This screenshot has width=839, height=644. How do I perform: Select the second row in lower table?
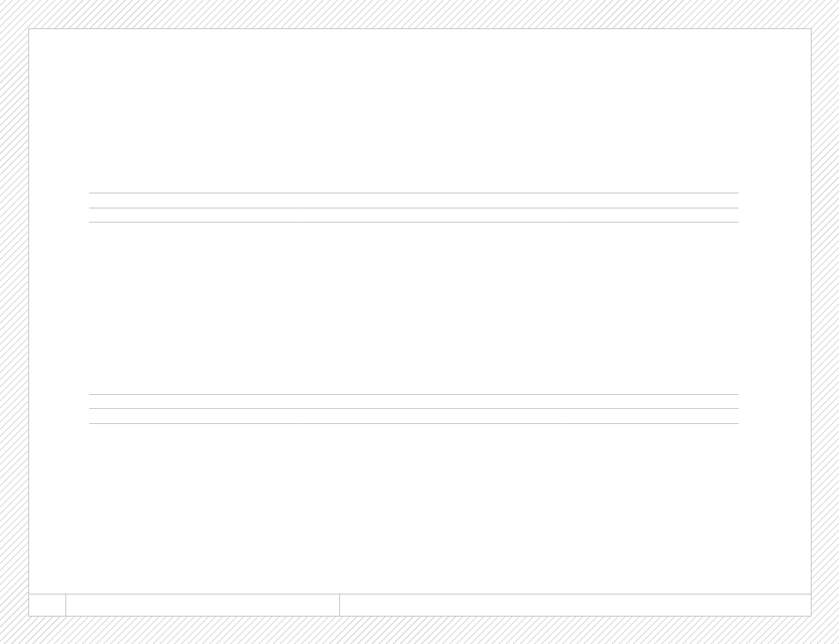(413, 416)
